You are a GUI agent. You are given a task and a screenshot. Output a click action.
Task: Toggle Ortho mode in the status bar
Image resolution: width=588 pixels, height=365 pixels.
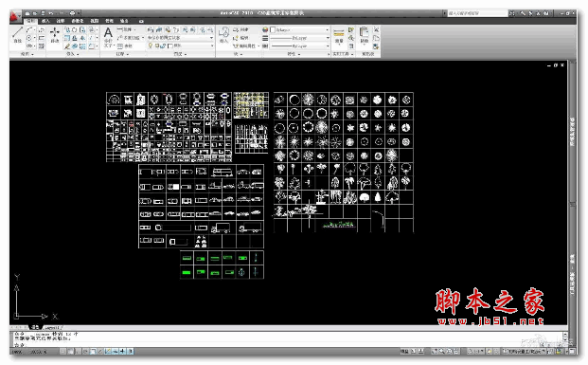78,352
